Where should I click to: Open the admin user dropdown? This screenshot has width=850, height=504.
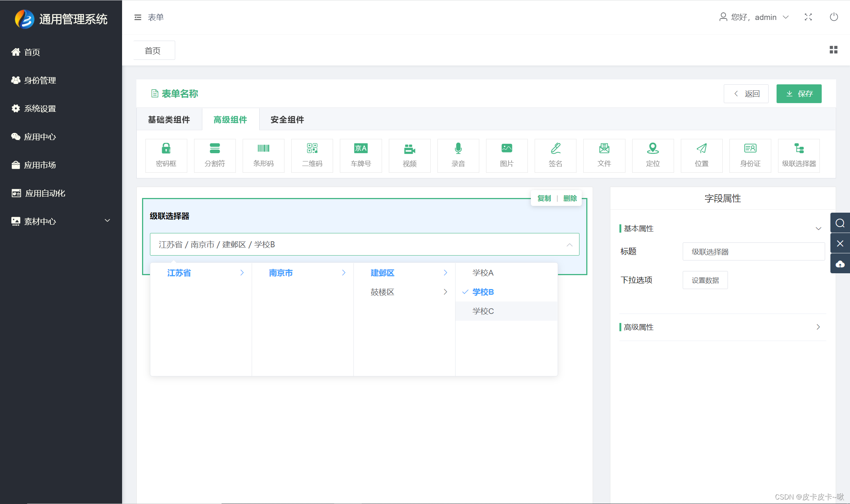[x=754, y=17]
